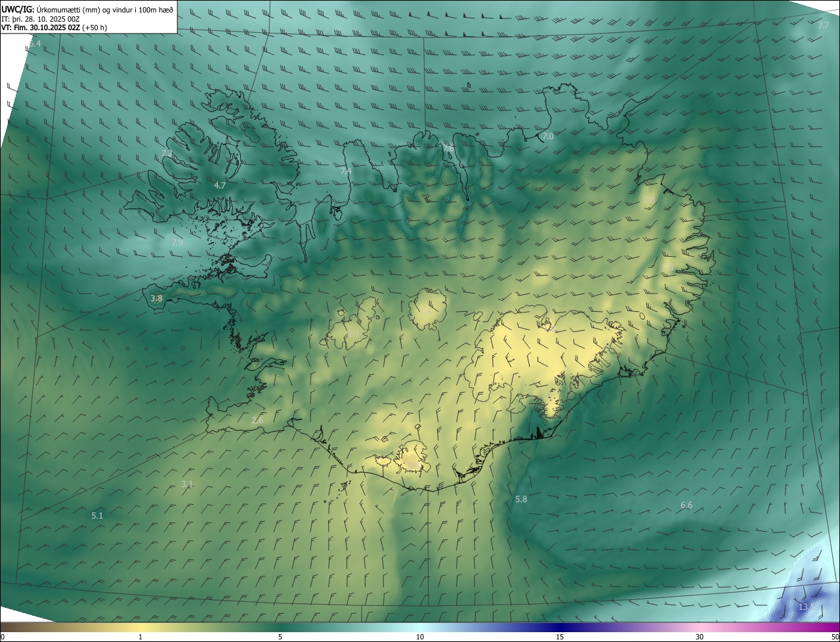This screenshot has height=642, width=840.
Task: Click the 3.1 value label
Action: tap(187, 484)
